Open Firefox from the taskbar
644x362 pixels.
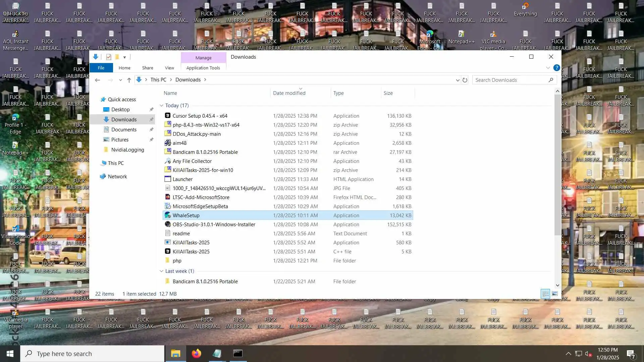196,354
